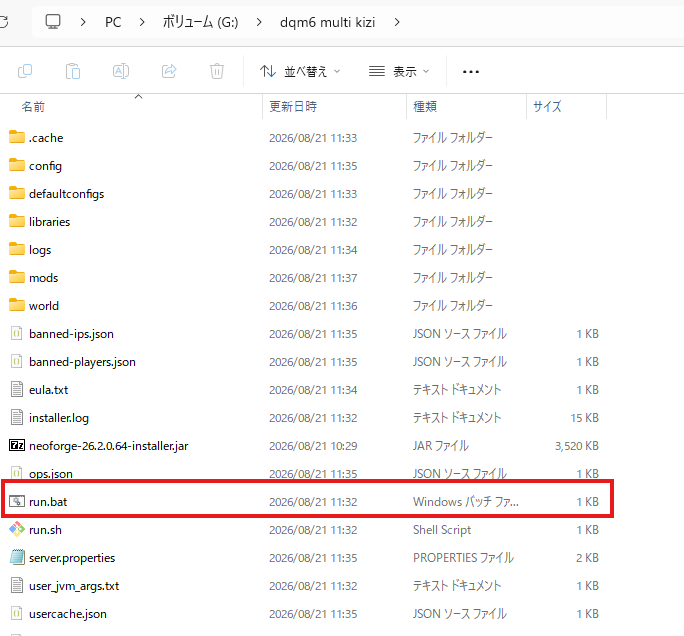
Task: Go to ボリューム (G:) in the breadcrumb
Action: tap(200, 22)
